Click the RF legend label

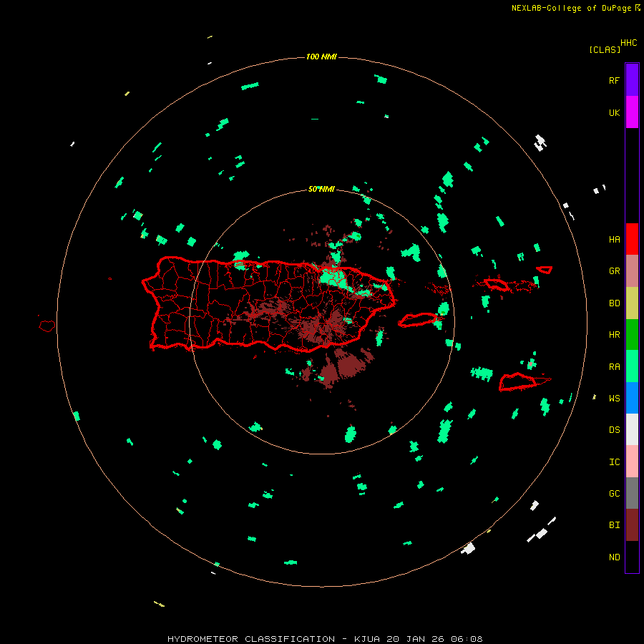tap(614, 80)
